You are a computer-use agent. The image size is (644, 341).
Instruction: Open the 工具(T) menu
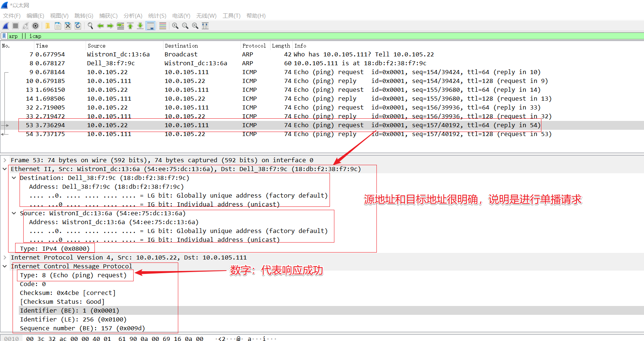click(x=231, y=16)
